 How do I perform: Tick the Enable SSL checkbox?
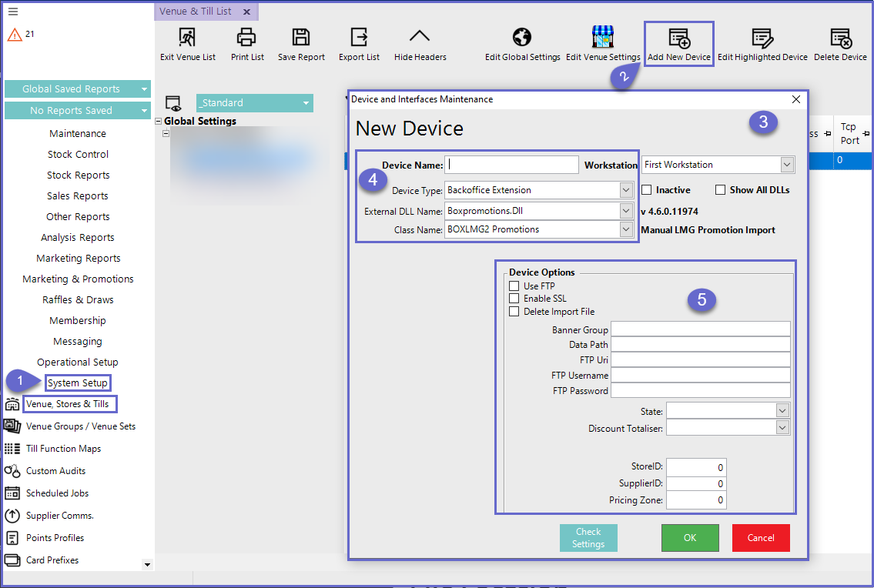pyautogui.click(x=514, y=299)
